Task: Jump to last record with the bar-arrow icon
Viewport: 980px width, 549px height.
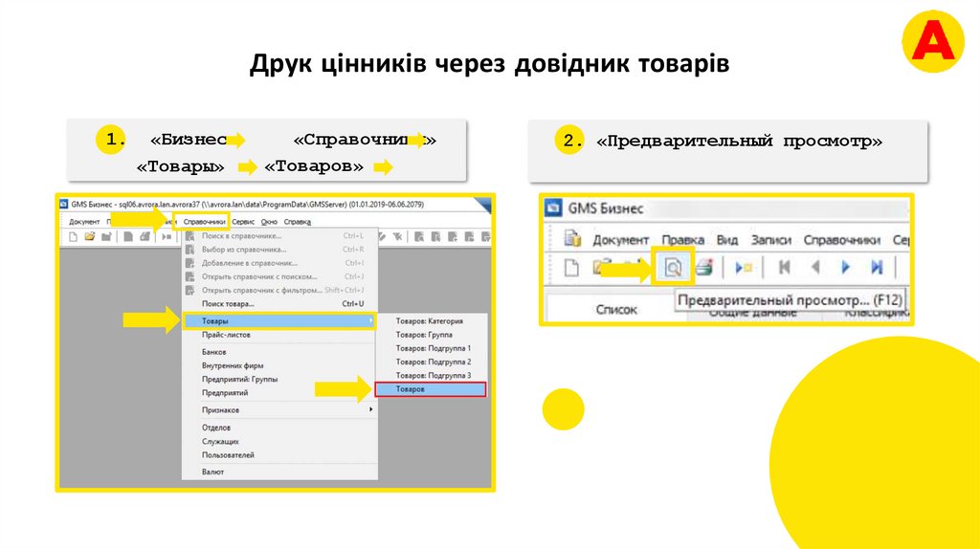Action: coord(877,267)
